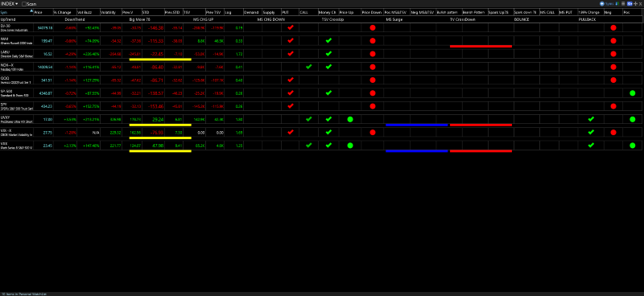Select the MS Surge group label
The image size is (644, 296).
point(394,19)
